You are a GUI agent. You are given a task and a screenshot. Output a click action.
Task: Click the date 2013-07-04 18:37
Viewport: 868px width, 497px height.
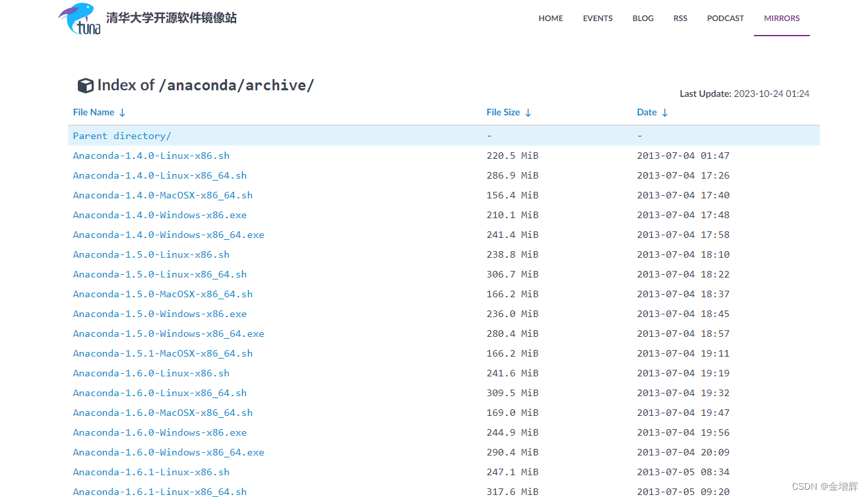(683, 294)
